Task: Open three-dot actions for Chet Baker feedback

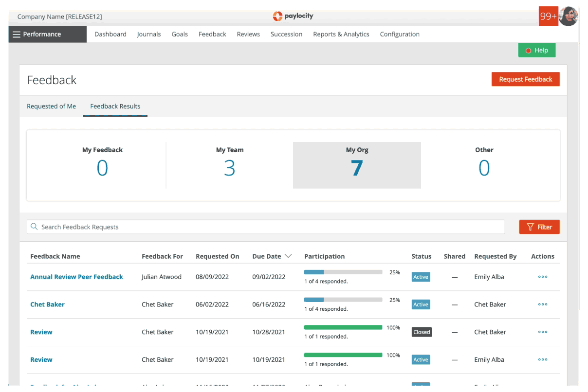Action: (x=542, y=304)
